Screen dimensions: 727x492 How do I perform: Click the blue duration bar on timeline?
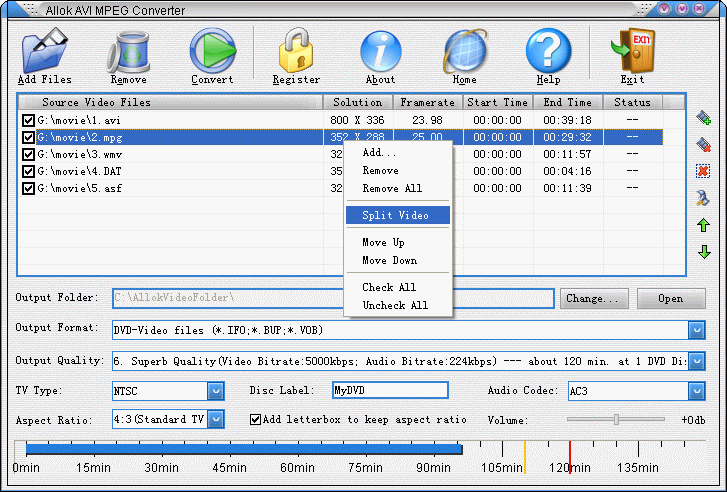[244, 448]
